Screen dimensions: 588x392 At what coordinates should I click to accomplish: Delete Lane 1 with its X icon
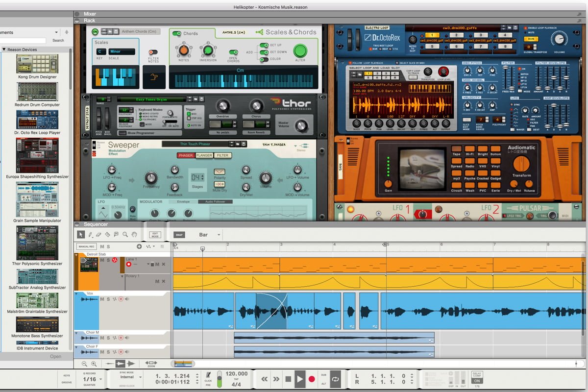tap(164, 264)
